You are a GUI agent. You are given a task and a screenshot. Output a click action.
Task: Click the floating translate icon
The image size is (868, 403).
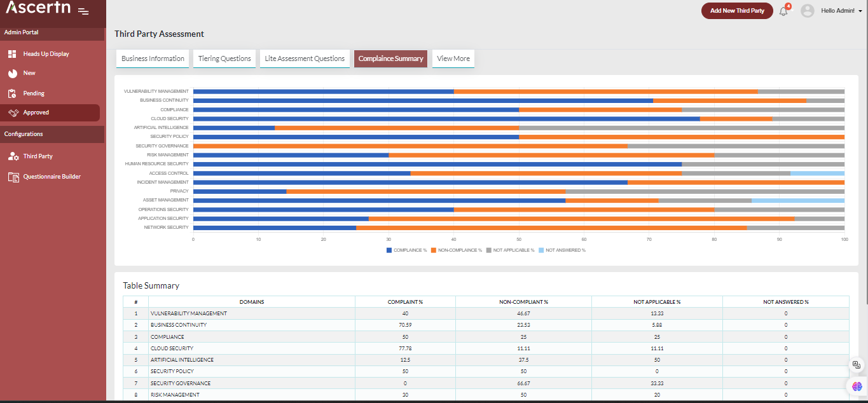tap(857, 365)
